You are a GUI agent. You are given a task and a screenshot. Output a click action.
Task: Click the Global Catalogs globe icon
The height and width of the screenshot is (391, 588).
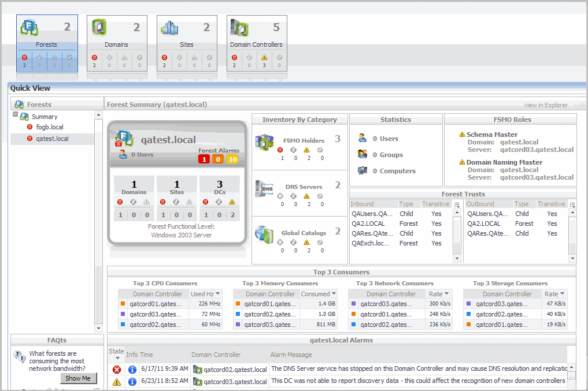265,234
